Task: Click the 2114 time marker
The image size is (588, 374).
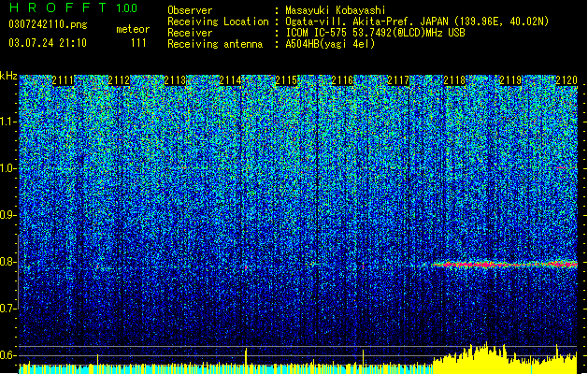Action: point(230,80)
